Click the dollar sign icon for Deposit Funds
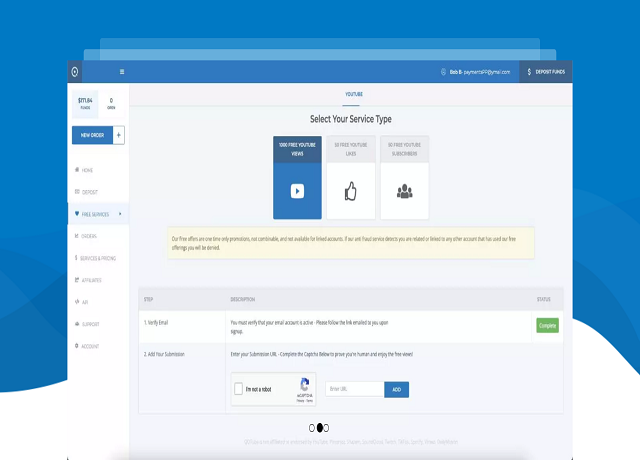 pos(529,72)
